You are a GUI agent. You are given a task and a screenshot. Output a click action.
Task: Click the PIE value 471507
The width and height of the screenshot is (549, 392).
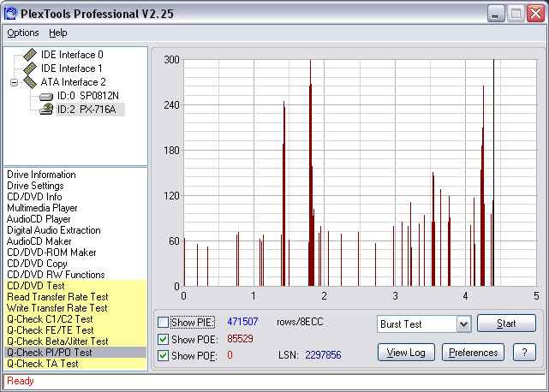pyautogui.click(x=242, y=322)
